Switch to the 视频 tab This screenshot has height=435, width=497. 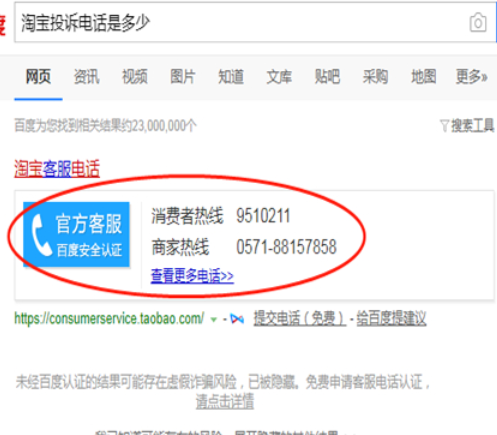tap(135, 76)
